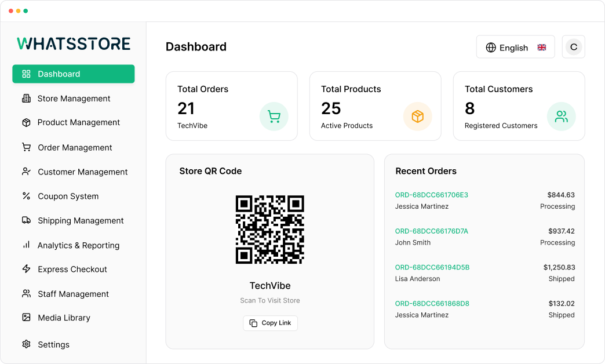The height and width of the screenshot is (364, 605).
Task: Click the Registered Customers label
Action: click(x=501, y=125)
